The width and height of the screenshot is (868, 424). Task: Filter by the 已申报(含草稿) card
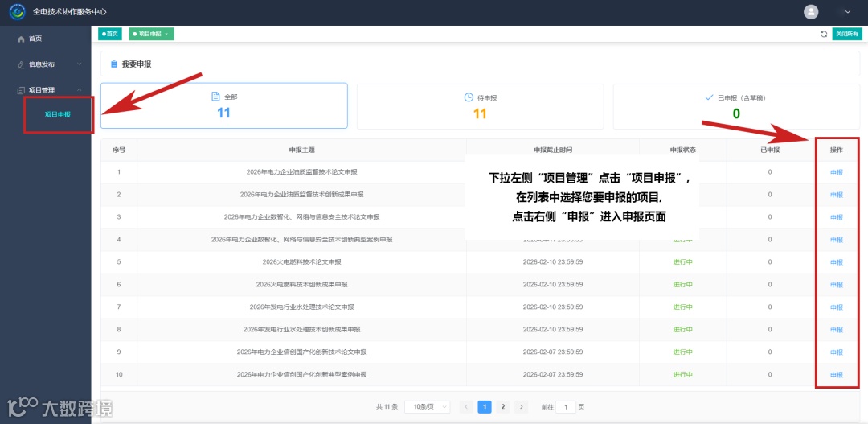pos(736,105)
